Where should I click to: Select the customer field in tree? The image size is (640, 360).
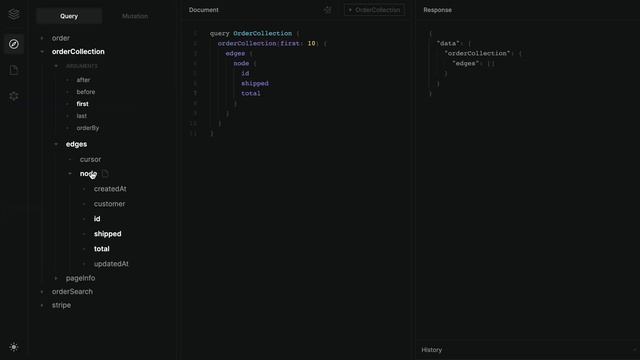[x=109, y=204]
